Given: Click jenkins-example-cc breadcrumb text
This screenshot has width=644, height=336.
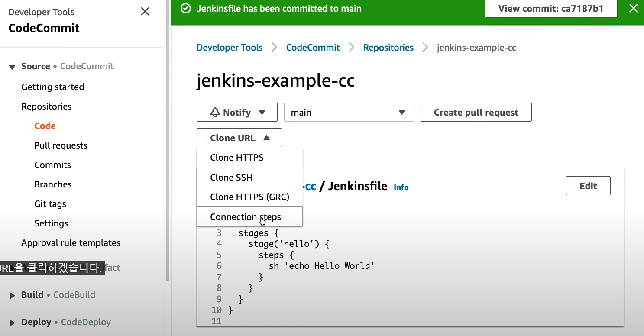Looking at the screenshot, I should point(476,48).
